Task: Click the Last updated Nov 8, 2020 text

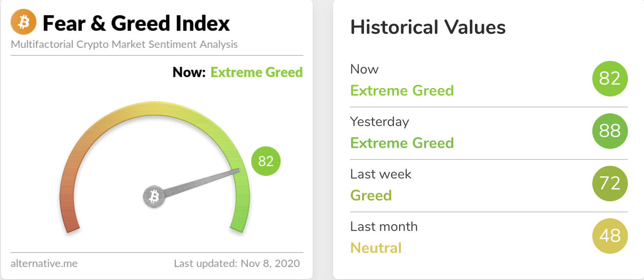Action: pyautogui.click(x=237, y=264)
